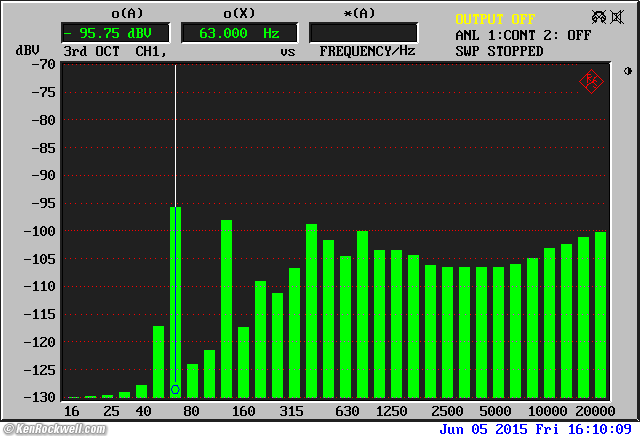
Task: Click the dBV unit label on Y axis
Action: pyautogui.click(x=27, y=50)
